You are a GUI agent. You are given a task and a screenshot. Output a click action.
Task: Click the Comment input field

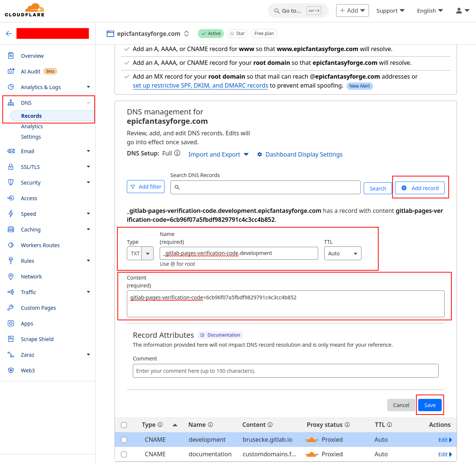click(286, 371)
